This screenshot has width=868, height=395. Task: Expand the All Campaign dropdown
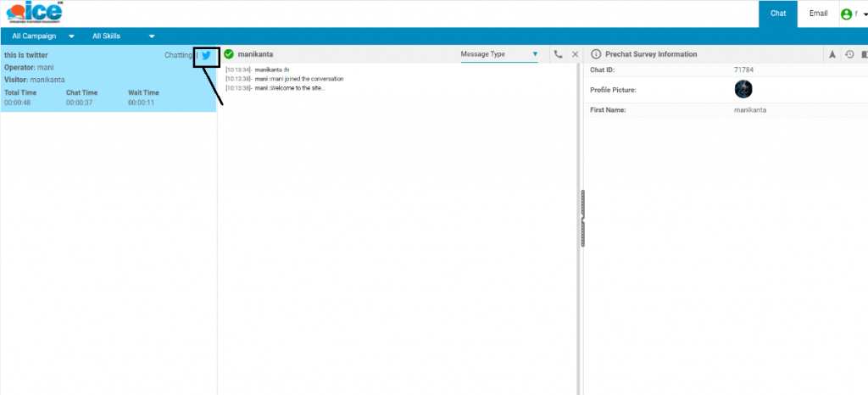[44, 36]
